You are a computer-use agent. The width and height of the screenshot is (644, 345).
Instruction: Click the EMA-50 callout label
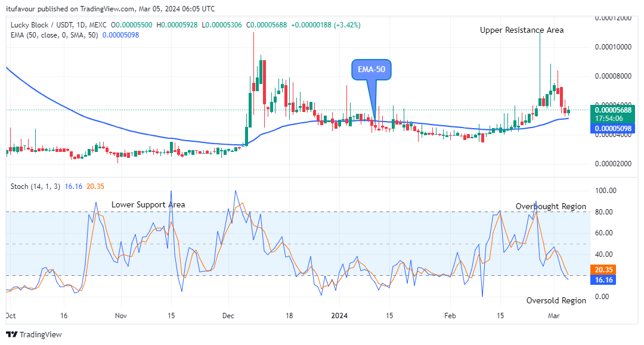coord(371,69)
